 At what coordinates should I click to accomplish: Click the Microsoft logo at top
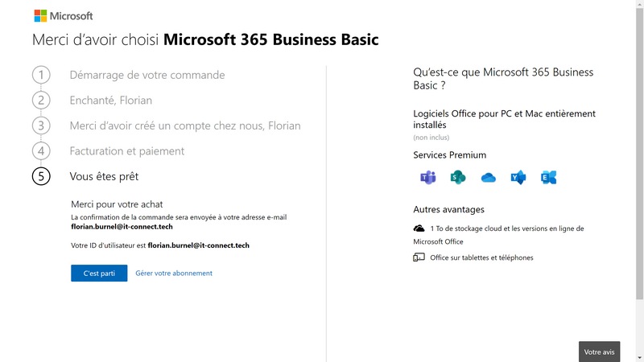64,15
